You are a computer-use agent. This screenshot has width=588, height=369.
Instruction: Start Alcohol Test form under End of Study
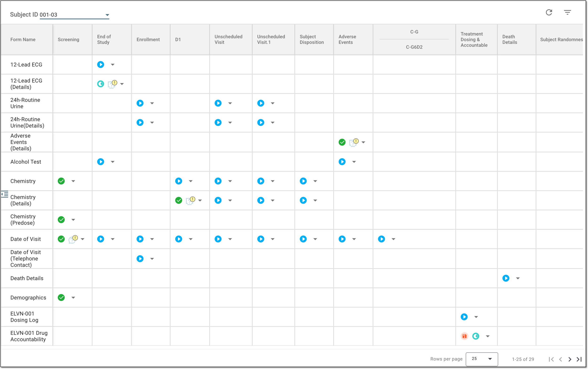pyautogui.click(x=101, y=162)
